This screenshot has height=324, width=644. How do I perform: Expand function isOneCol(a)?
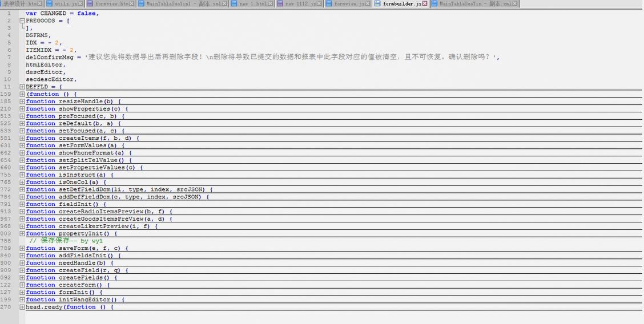pos(22,182)
